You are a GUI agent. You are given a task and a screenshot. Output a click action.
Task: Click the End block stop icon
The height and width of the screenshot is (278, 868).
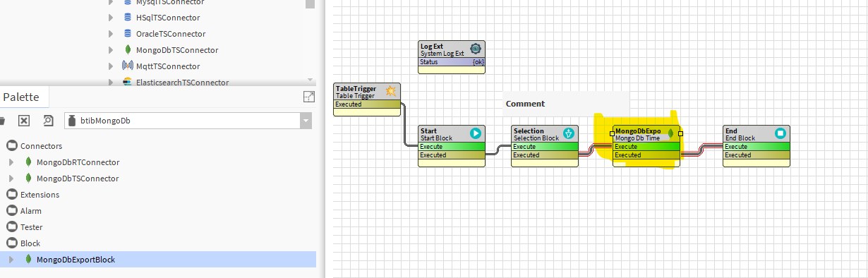coord(780,133)
